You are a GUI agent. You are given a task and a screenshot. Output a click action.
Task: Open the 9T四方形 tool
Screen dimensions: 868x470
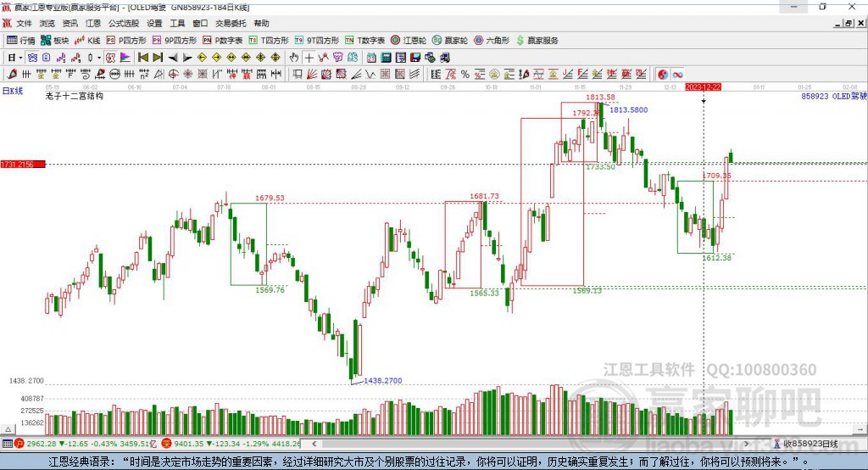316,41
